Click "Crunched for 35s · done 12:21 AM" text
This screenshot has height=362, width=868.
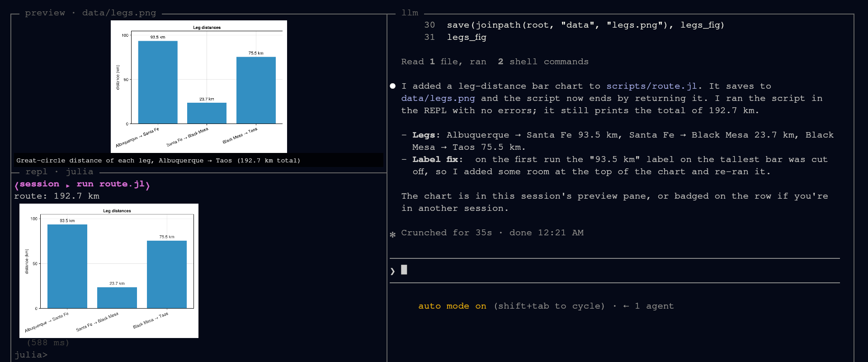click(492, 233)
